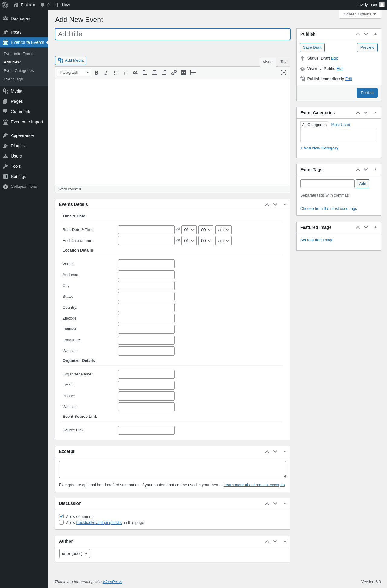Click the New plus item in admin bar
Image resolution: width=387 pixels, height=588 pixels.
(63, 5)
